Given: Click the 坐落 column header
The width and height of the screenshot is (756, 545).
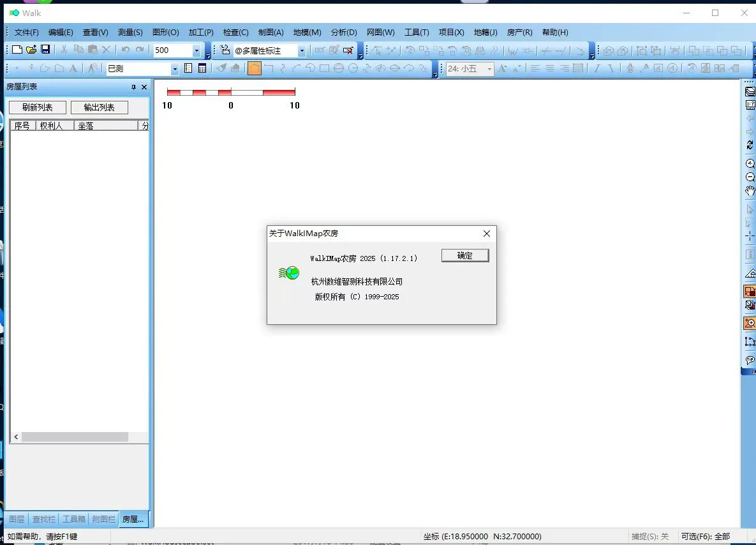Looking at the screenshot, I should pyautogui.click(x=106, y=126).
